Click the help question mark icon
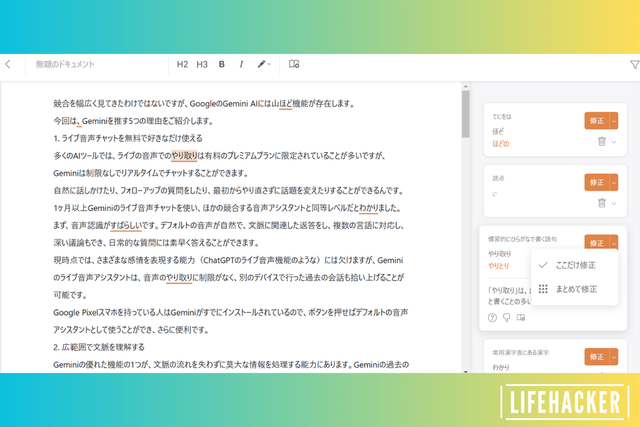640x427 pixels. pos(493,318)
